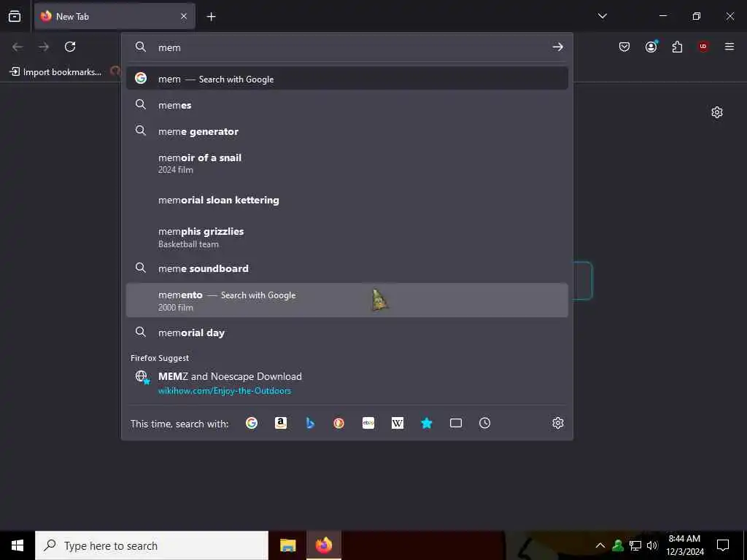Open File Explorer from the taskbar
The height and width of the screenshot is (560, 747).
tap(287, 545)
